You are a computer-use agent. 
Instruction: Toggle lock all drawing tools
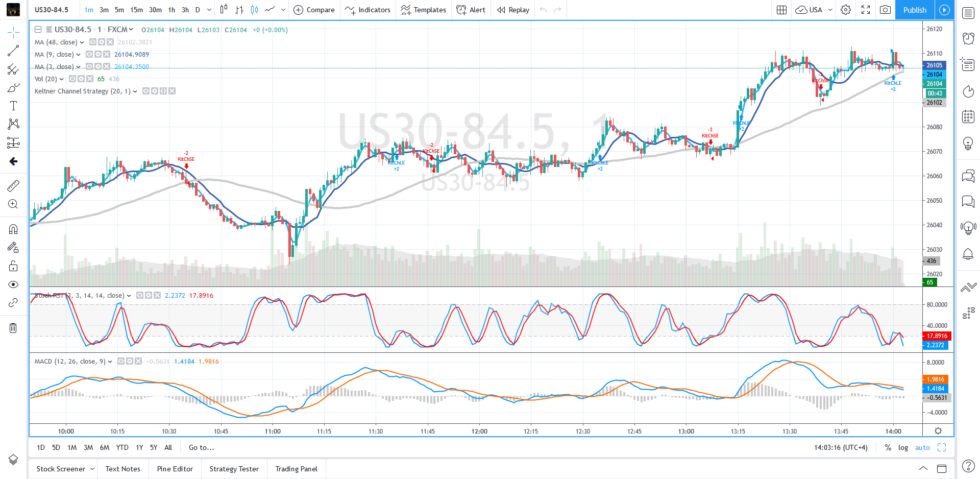coord(13,266)
